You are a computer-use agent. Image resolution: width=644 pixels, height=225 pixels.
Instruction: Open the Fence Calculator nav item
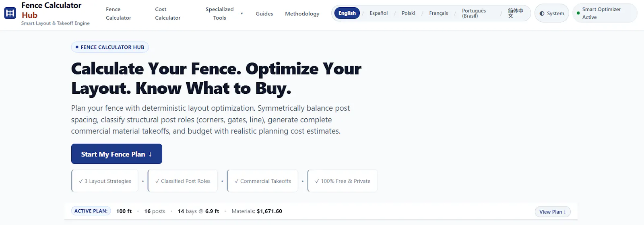118,13
